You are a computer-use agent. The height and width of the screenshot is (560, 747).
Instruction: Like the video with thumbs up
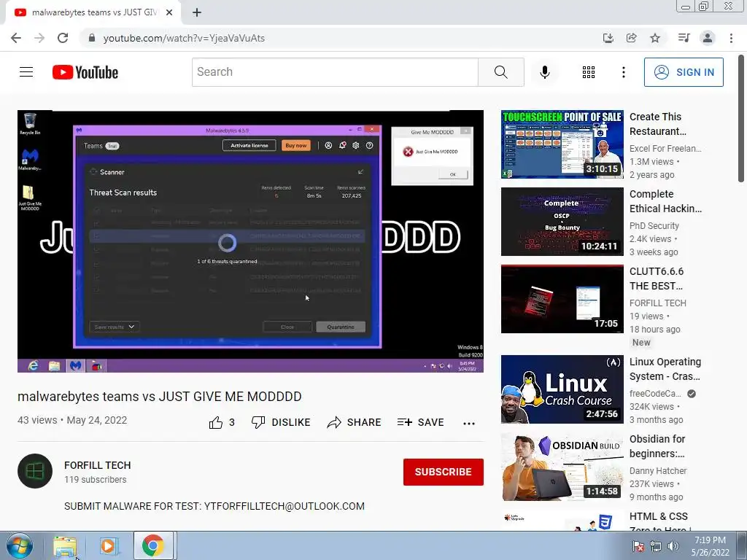pos(222,422)
